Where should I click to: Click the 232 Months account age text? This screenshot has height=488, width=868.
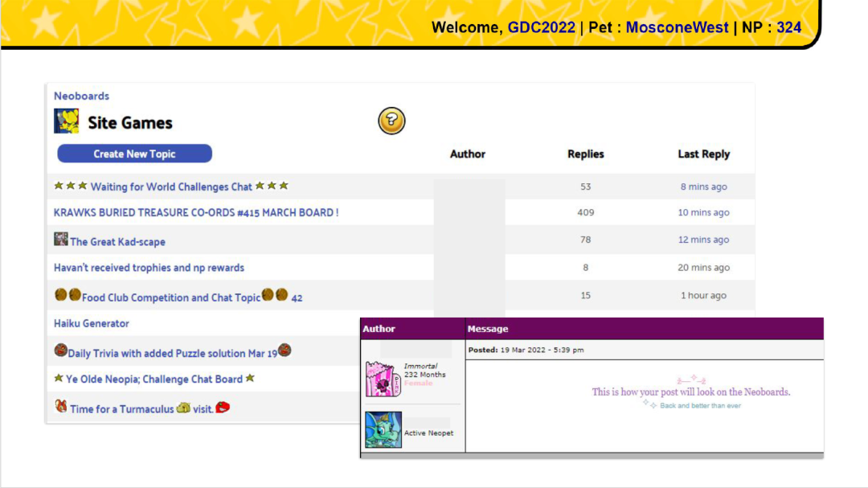coord(424,375)
